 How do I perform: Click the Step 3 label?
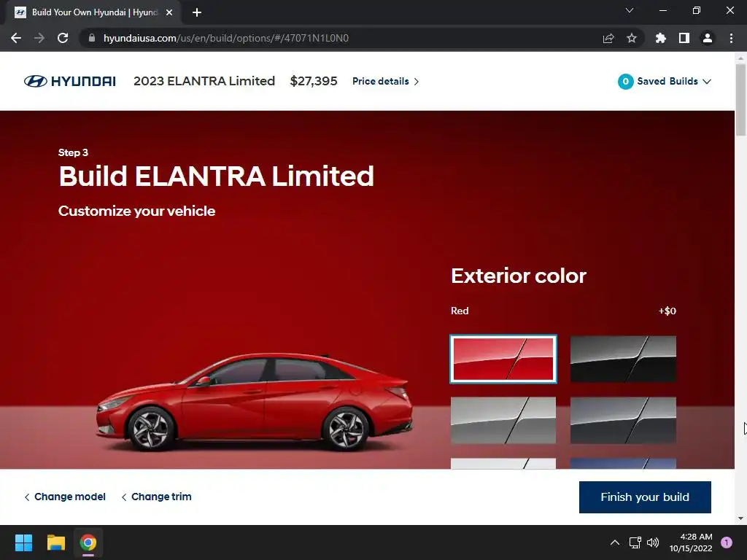pos(73,152)
